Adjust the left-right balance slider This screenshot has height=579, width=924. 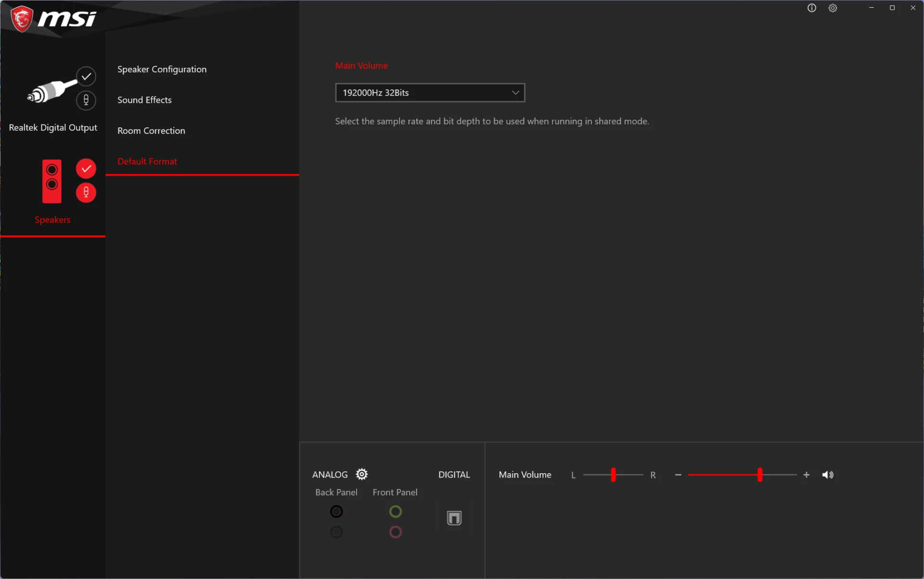[613, 475]
